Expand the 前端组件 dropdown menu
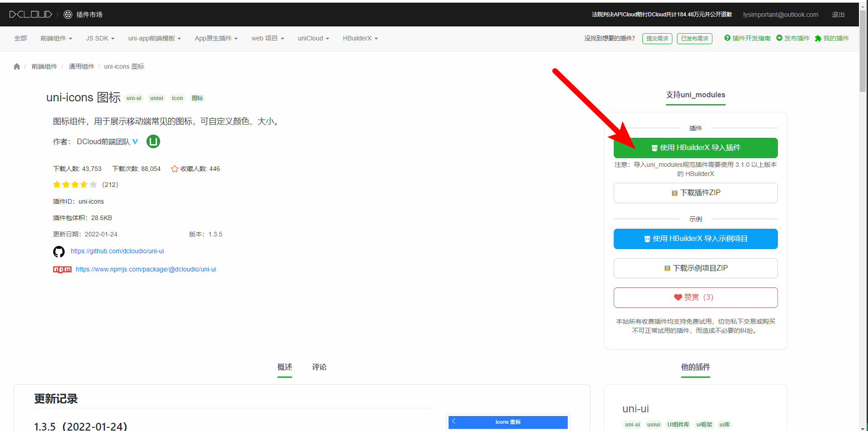Screen dimensions: 868x431 (x=56, y=38)
